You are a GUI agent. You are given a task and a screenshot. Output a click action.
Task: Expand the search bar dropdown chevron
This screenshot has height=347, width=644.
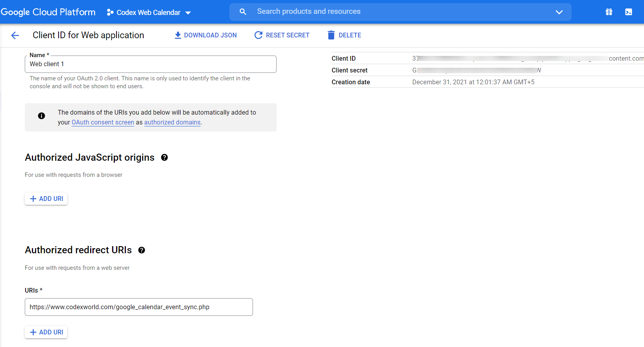[559, 12]
